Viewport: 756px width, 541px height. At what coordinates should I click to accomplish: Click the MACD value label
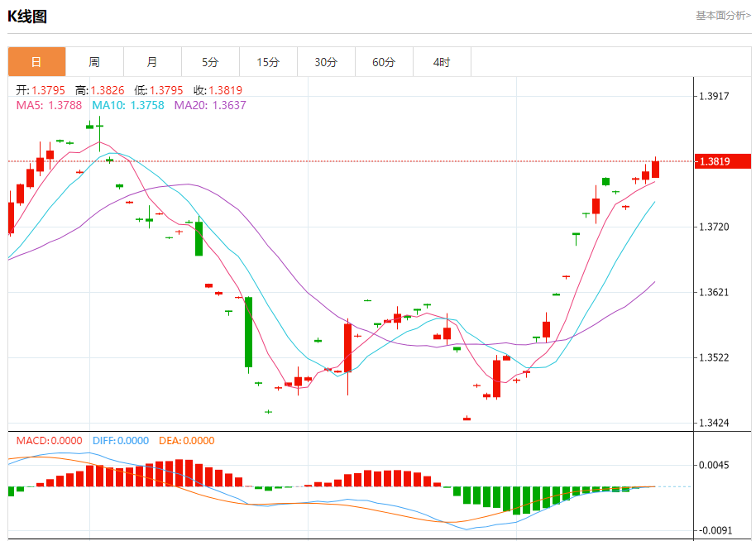[49, 441]
